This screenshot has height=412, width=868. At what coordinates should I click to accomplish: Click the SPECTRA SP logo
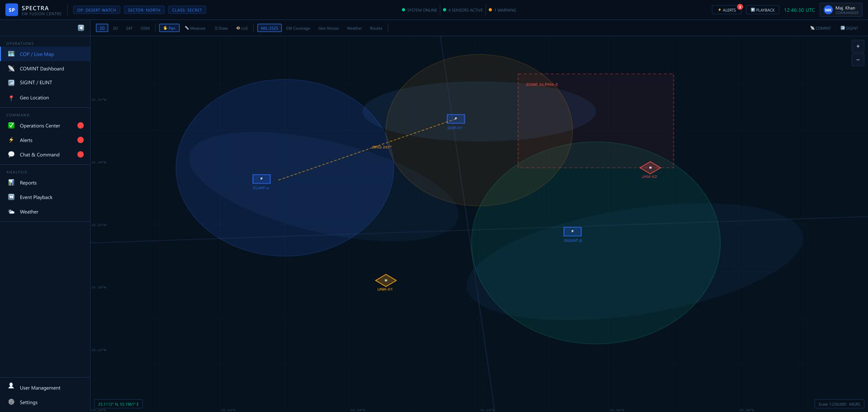(12, 10)
